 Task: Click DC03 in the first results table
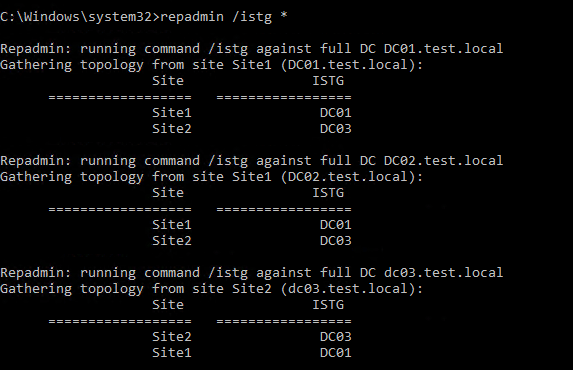tap(335, 129)
